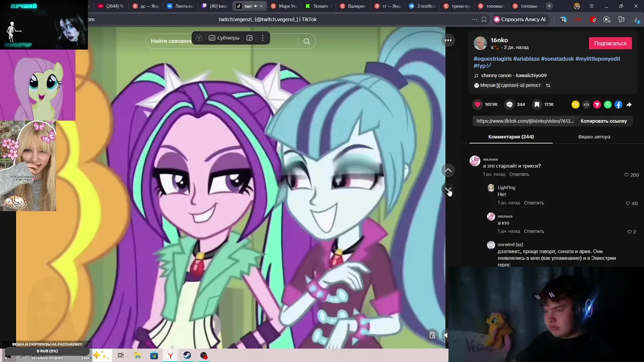Repost using the yellow repost circle icon
The image size is (644, 362).
point(576,105)
